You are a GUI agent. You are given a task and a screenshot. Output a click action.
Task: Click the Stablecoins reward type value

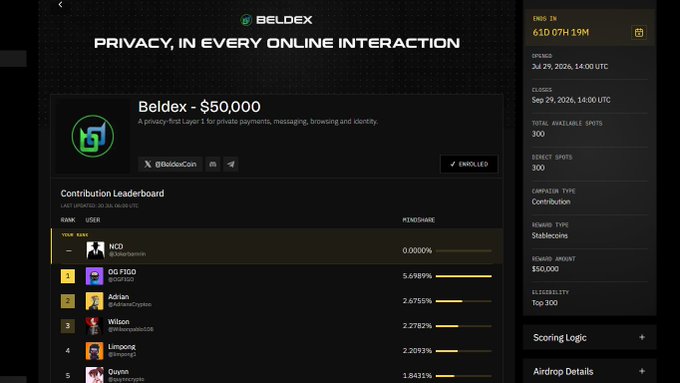pyautogui.click(x=550, y=236)
